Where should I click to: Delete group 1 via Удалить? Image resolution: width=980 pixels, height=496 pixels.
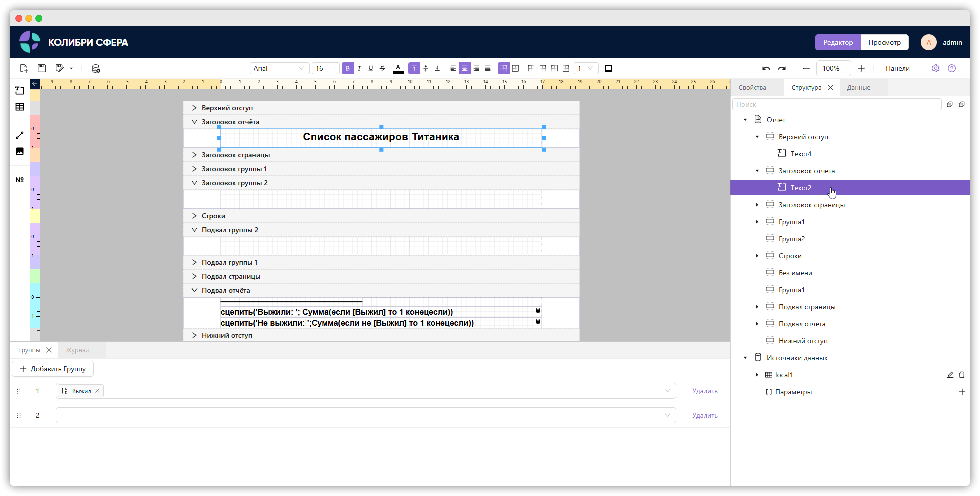705,391
